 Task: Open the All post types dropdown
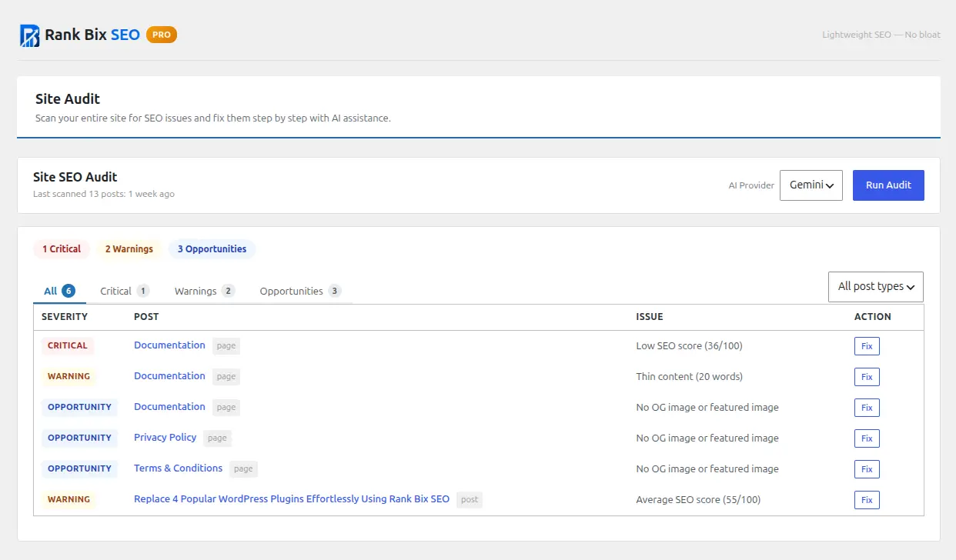(x=876, y=287)
